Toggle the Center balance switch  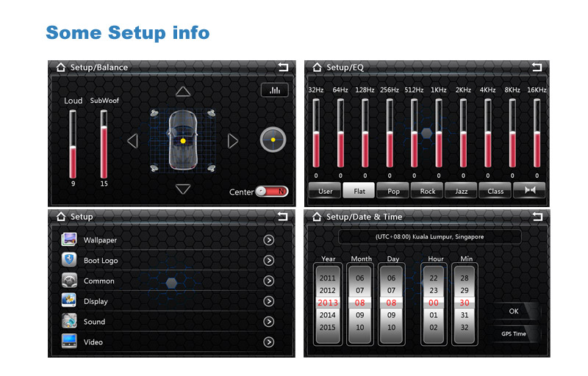271,192
